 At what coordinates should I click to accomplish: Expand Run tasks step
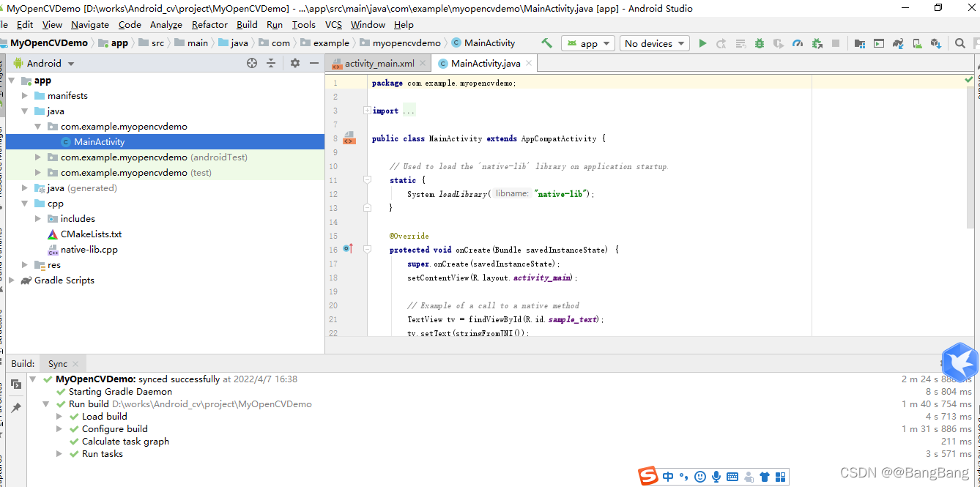coord(59,454)
